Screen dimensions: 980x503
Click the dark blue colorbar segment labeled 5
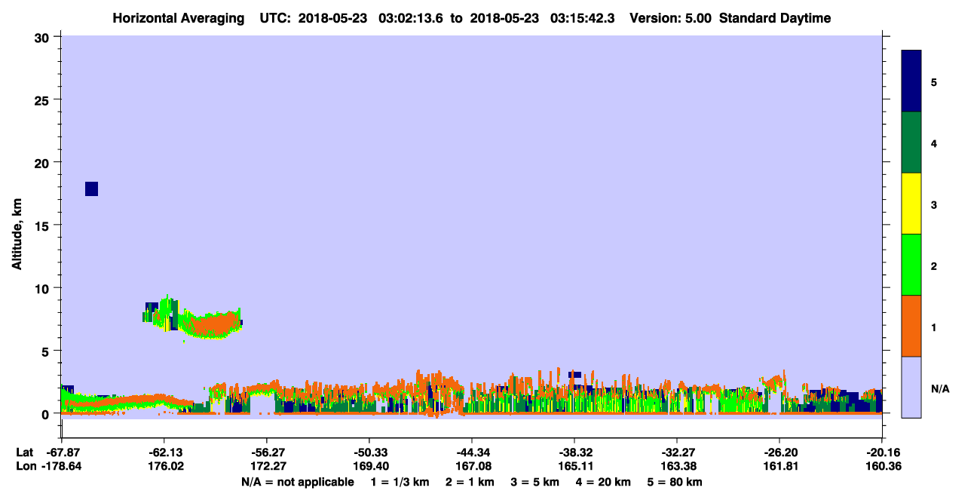pos(911,81)
